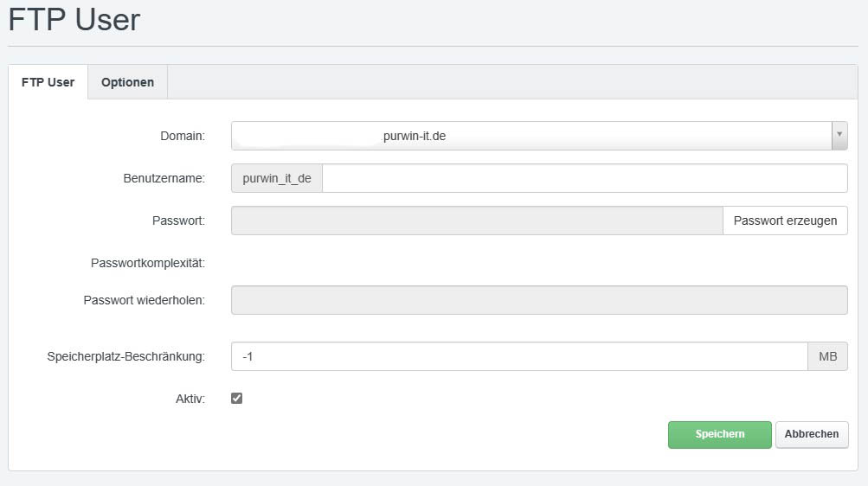
Task: Click the Passwort wiederholen label
Action: pyautogui.click(x=144, y=300)
